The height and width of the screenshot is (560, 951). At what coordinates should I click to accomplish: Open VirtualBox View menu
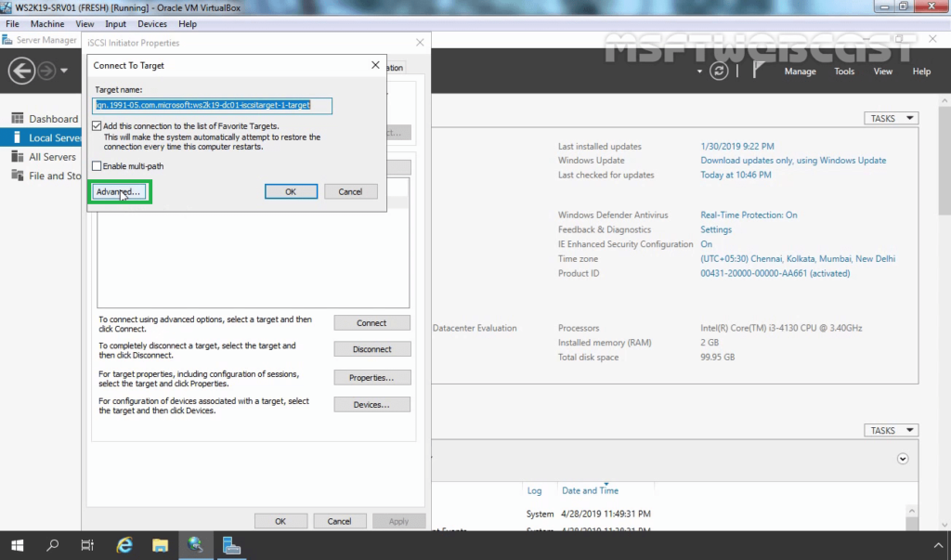pos(85,23)
